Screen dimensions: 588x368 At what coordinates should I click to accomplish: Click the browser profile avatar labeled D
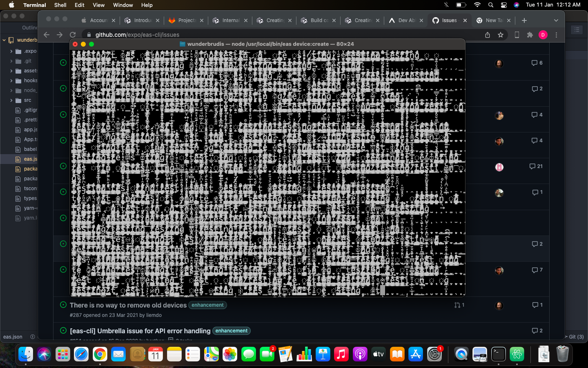[543, 35]
